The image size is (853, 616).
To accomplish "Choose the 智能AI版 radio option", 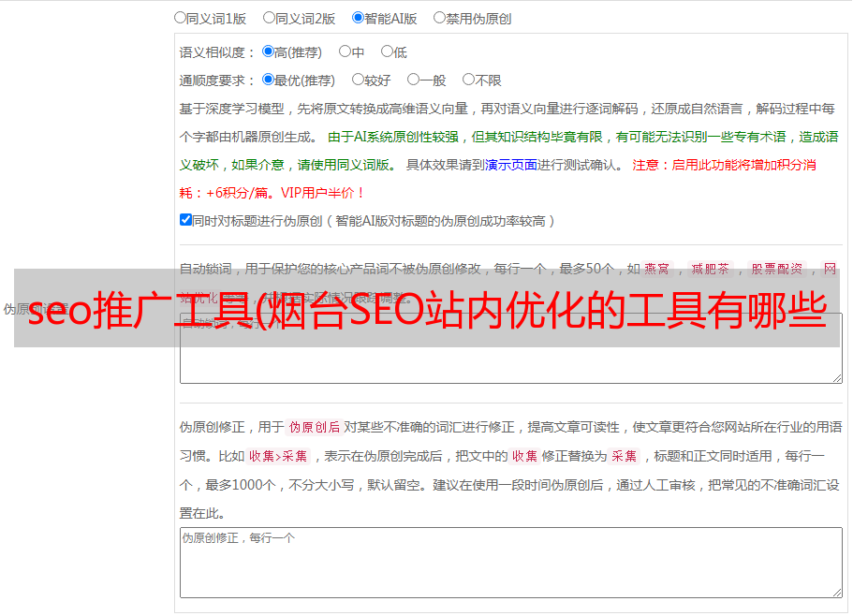I will click(358, 18).
